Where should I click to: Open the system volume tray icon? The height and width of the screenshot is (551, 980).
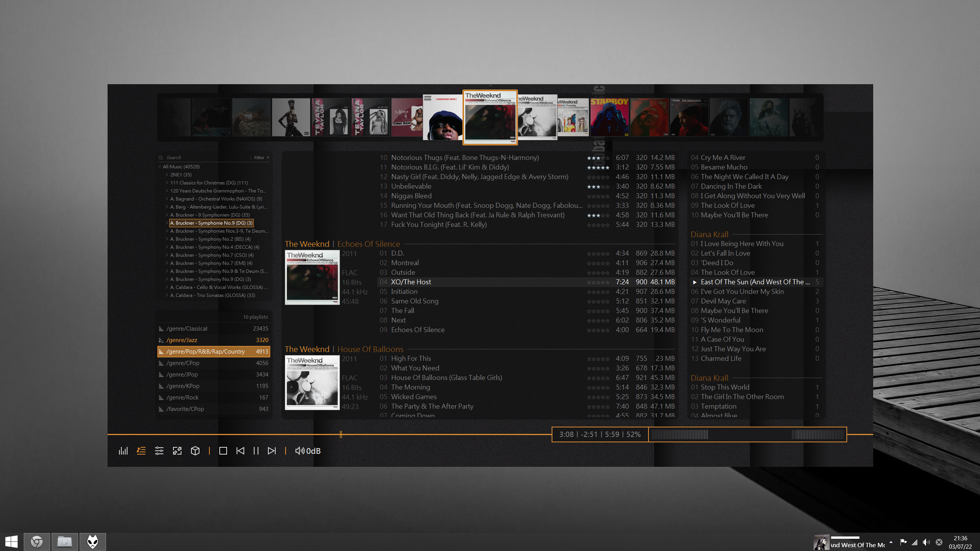pyautogui.click(x=926, y=542)
